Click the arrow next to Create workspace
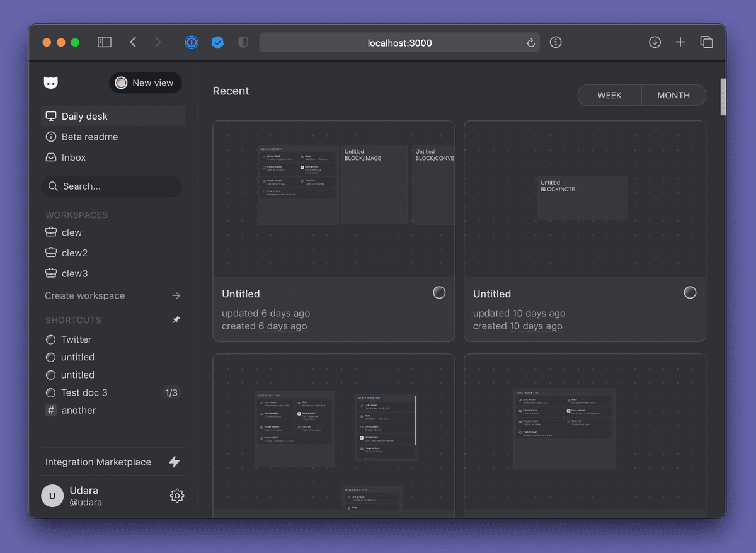 click(176, 295)
